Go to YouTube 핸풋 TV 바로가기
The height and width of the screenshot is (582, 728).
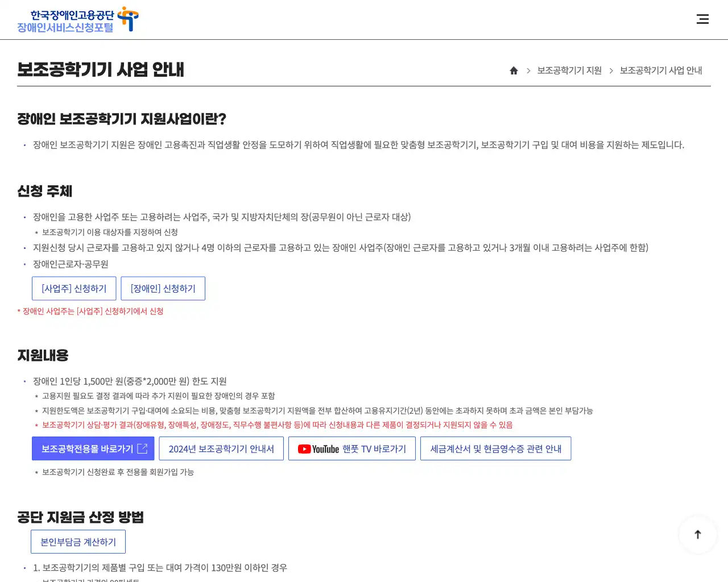click(351, 448)
